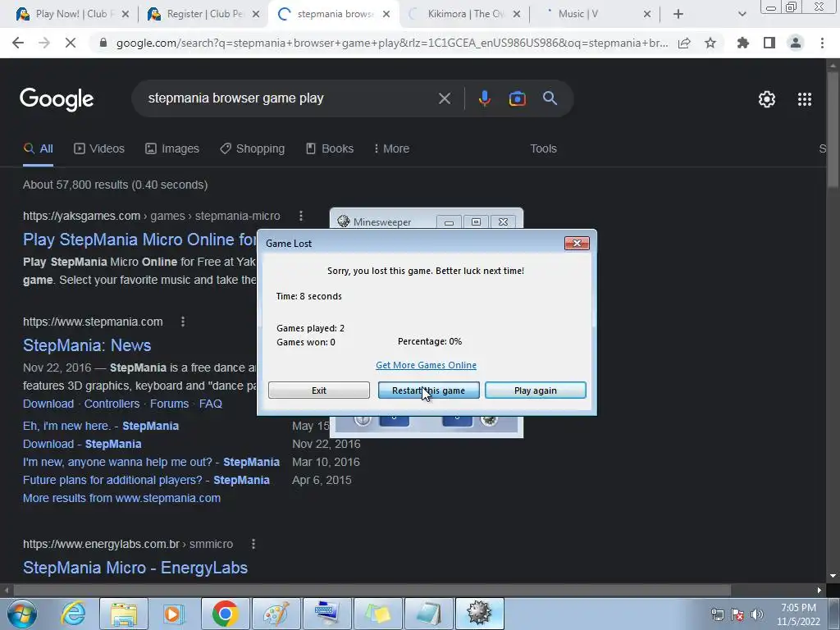Launch Internet Explorer from taskbar
Screen dimensions: 840x630
[x=72, y=614]
